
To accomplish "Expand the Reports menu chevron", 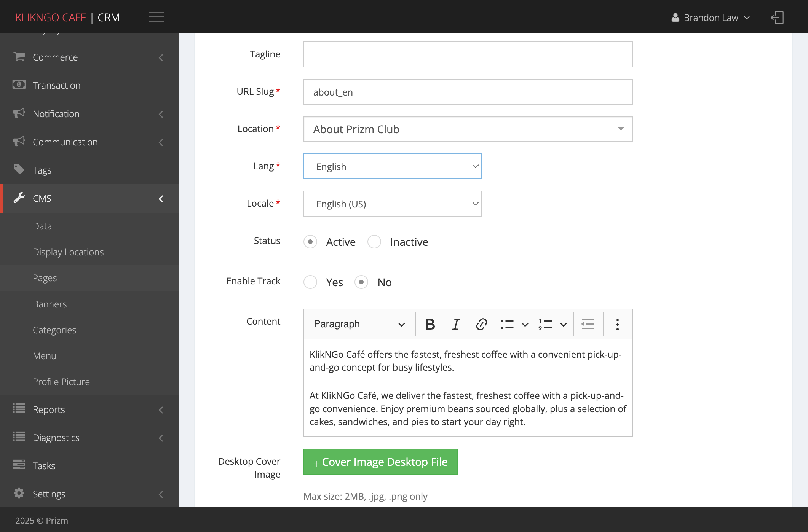I will click(x=161, y=410).
